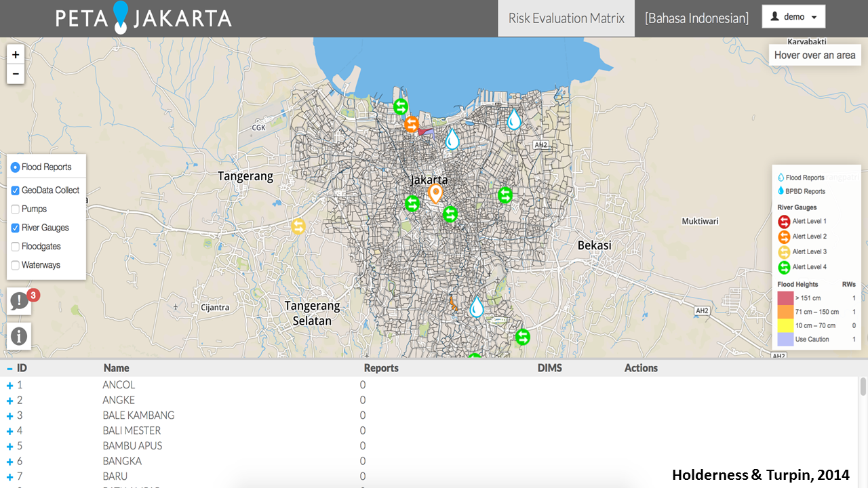Enable the Waterways layer checkbox
The image size is (868, 488).
16,265
